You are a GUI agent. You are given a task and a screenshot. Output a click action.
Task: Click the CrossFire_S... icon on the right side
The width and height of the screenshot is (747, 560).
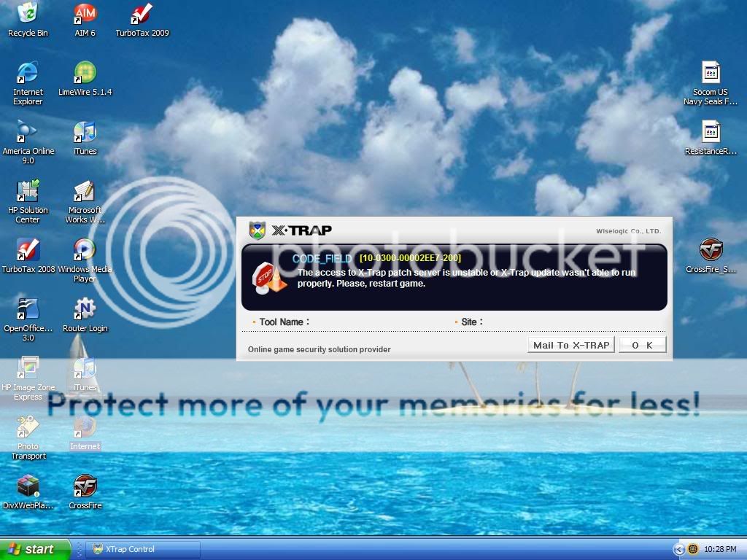coord(711,250)
